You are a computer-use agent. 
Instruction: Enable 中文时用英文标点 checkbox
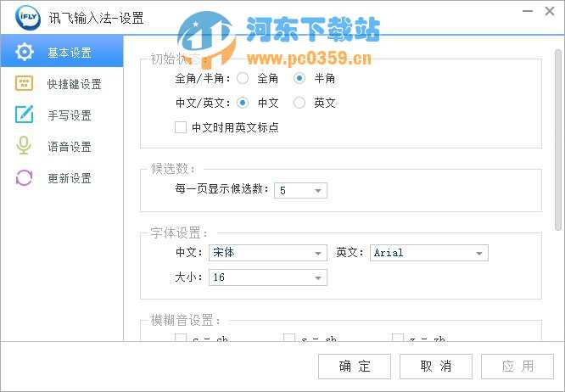tap(181, 127)
